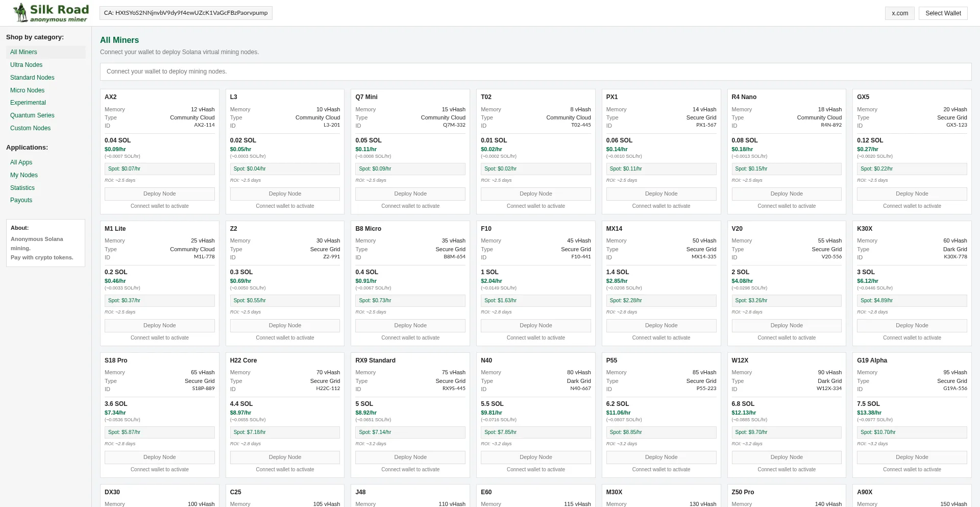Viewport: 980px width, 507px height.
Task: Select the Spot $2.28/hr price on MX14
Action: (x=661, y=301)
